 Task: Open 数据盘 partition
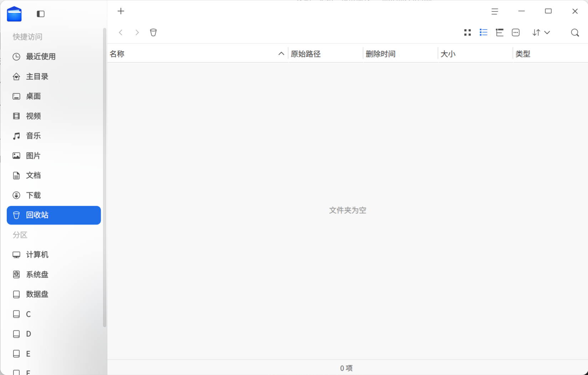54,294
